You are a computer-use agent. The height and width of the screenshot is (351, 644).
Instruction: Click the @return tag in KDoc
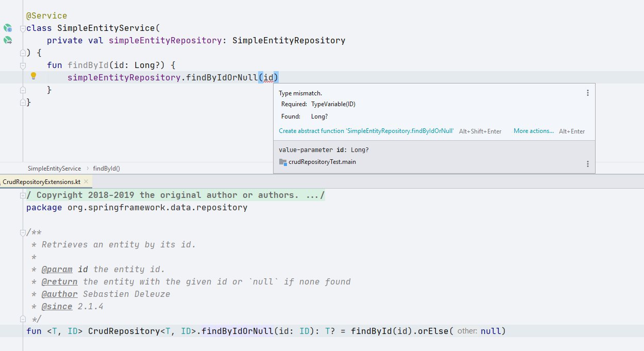(59, 282)
